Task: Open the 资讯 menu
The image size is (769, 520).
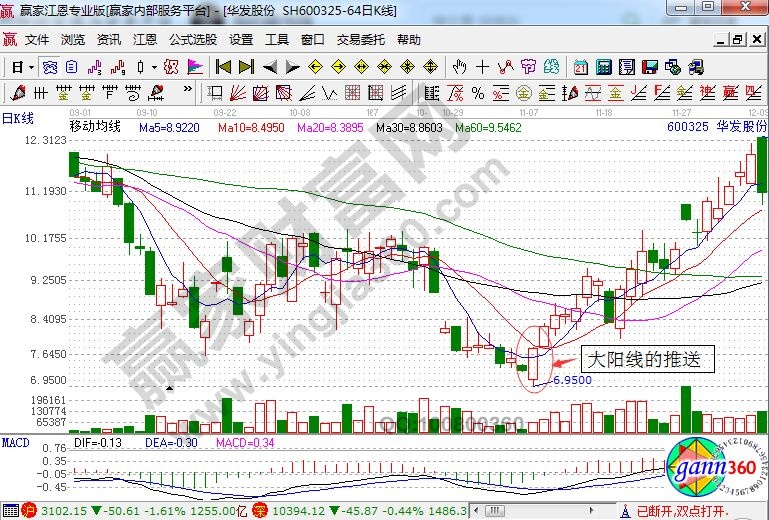Action: (x=109, y=40)
